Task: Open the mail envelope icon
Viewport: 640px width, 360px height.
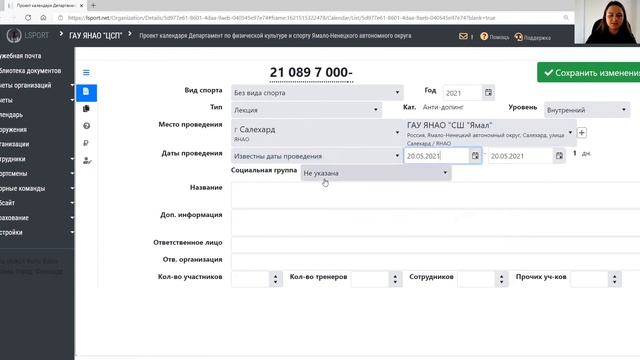Action: coord(463,36)
